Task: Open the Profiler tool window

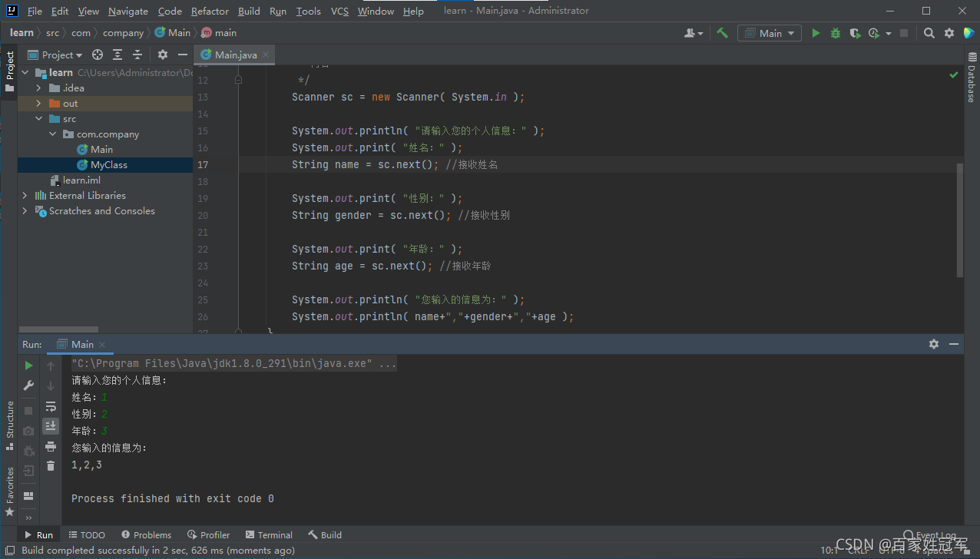Action: tap(208, 535)
